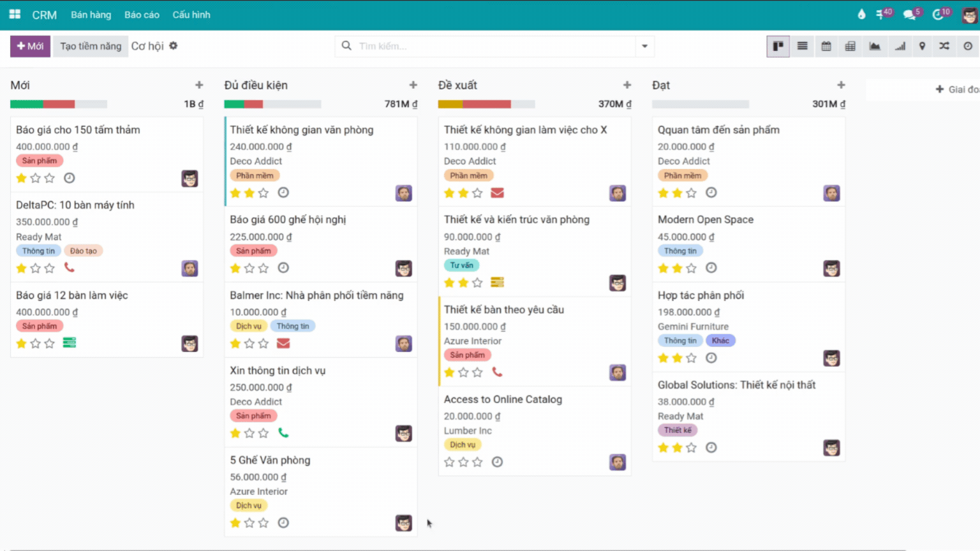980x551 pixels.
Task: Open the conversations icon with badge 5
Action: point(910,14)
